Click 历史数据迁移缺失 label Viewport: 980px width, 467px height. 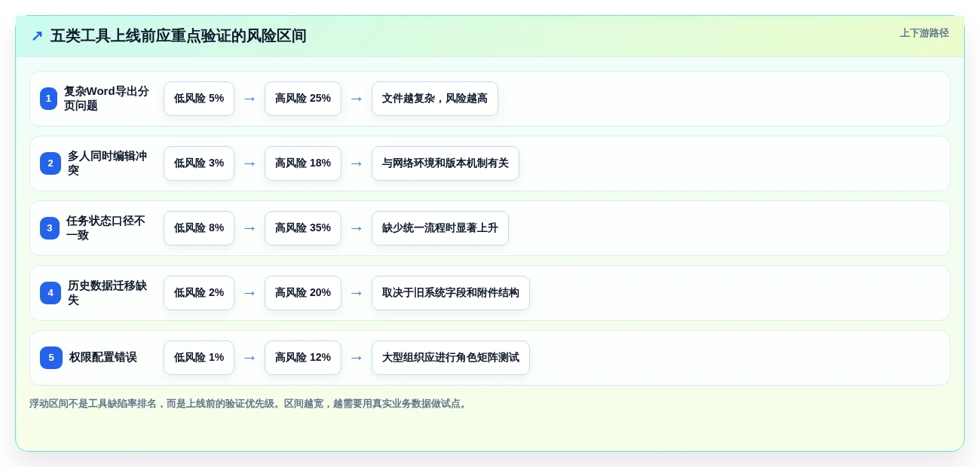[x=108, y=293]
